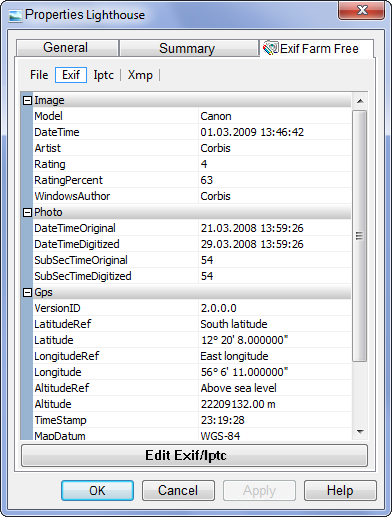The image size is (392, 517).
Task: Switch to the Summary tab
Action: 189,48
